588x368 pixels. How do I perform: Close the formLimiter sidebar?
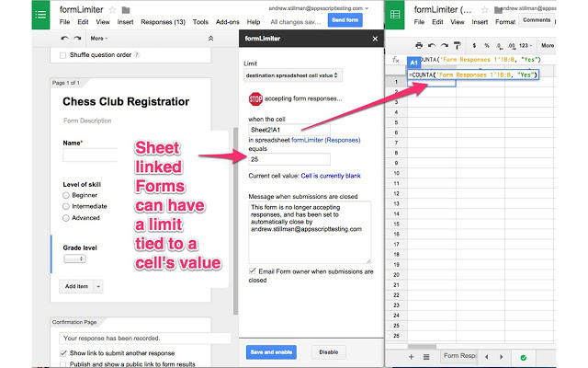pos(375,39)
